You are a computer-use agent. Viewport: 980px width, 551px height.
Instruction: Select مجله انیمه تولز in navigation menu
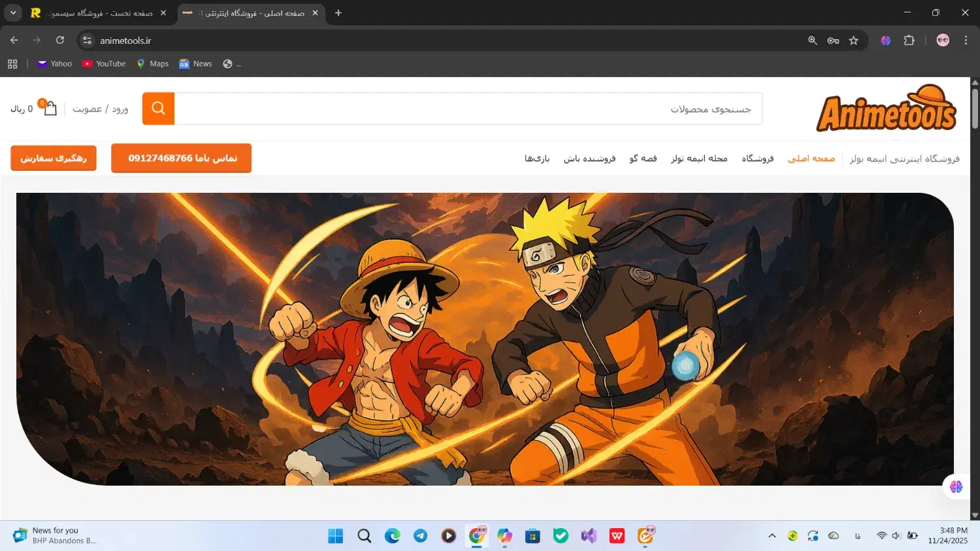pyautogui.click(x=699, y=159)
